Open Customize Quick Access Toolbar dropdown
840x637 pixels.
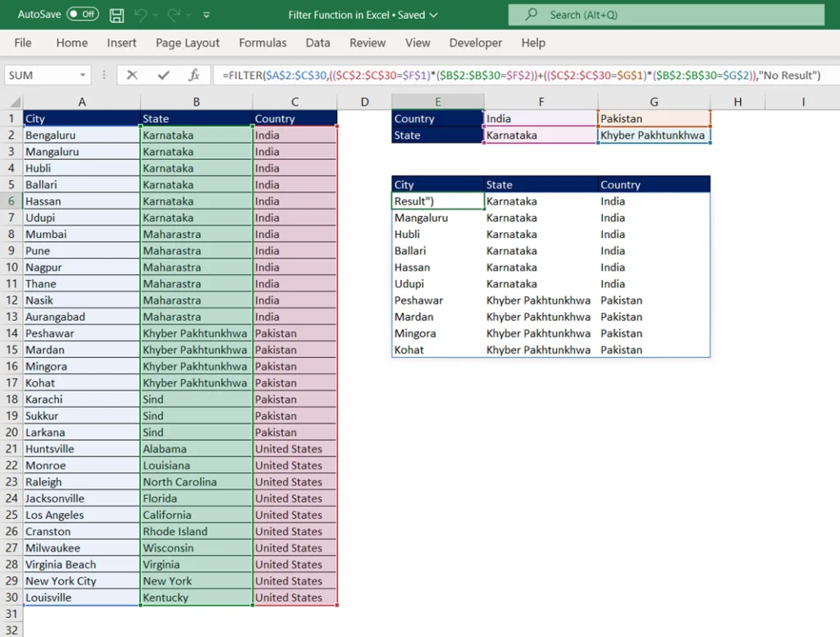206,15
